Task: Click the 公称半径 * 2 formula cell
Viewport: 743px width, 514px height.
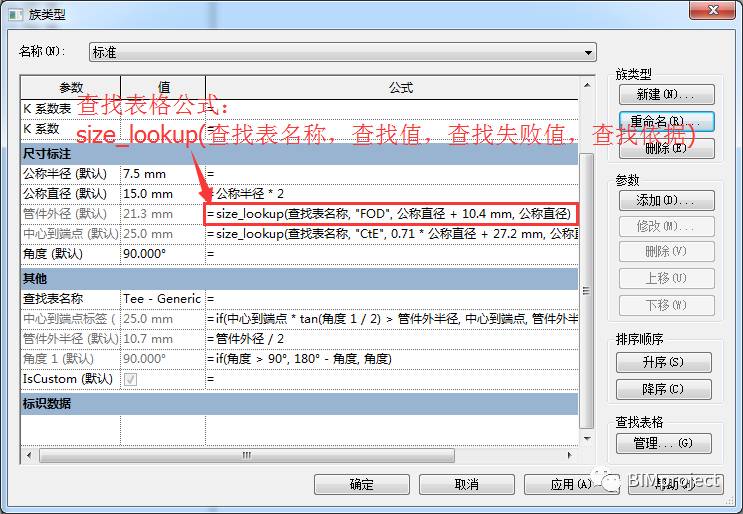Action: pos(392,194)
